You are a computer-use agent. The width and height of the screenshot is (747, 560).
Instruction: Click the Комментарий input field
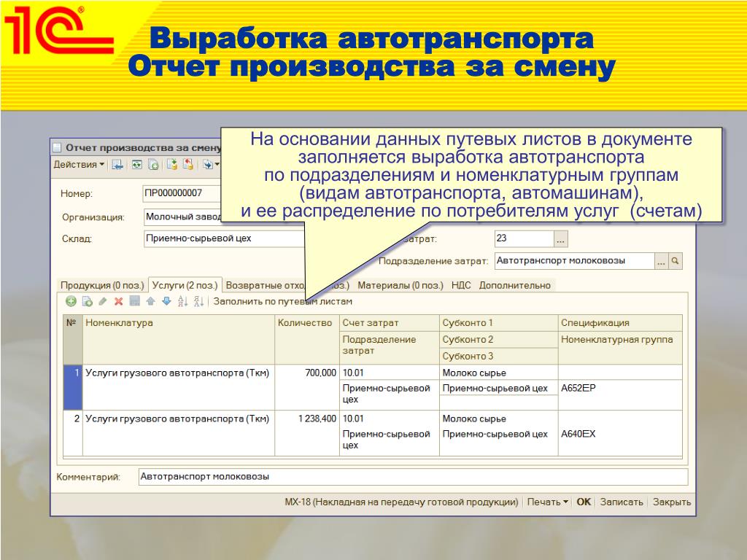[413, 477]
